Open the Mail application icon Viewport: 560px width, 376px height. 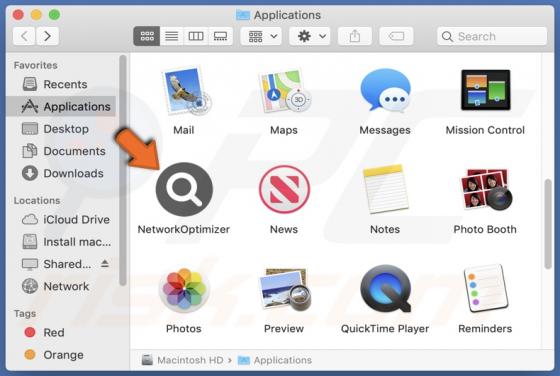[x=186, y=91]
